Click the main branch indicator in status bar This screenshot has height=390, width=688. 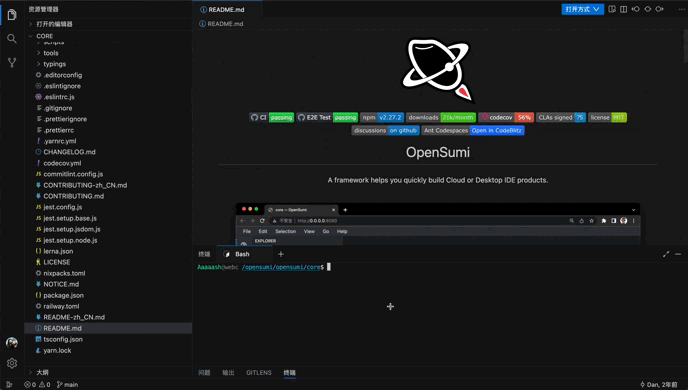[x=67, y=385]
